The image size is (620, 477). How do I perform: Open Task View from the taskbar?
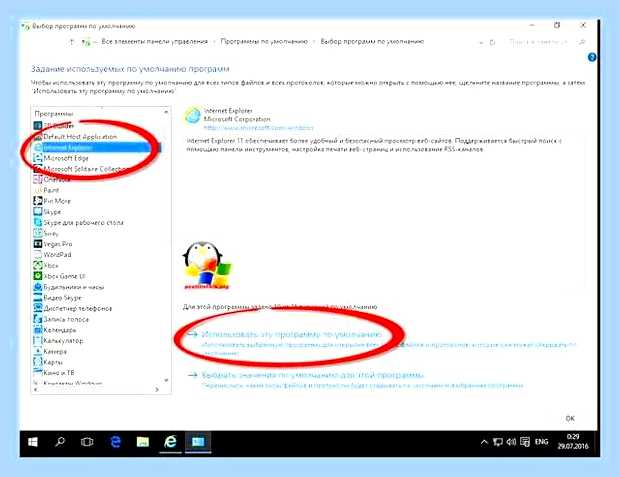point(87,442)
